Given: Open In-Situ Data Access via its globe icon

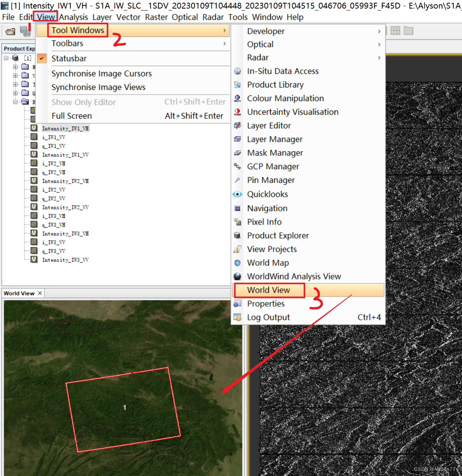Looking at the screenshot, I should click(237, 71).
